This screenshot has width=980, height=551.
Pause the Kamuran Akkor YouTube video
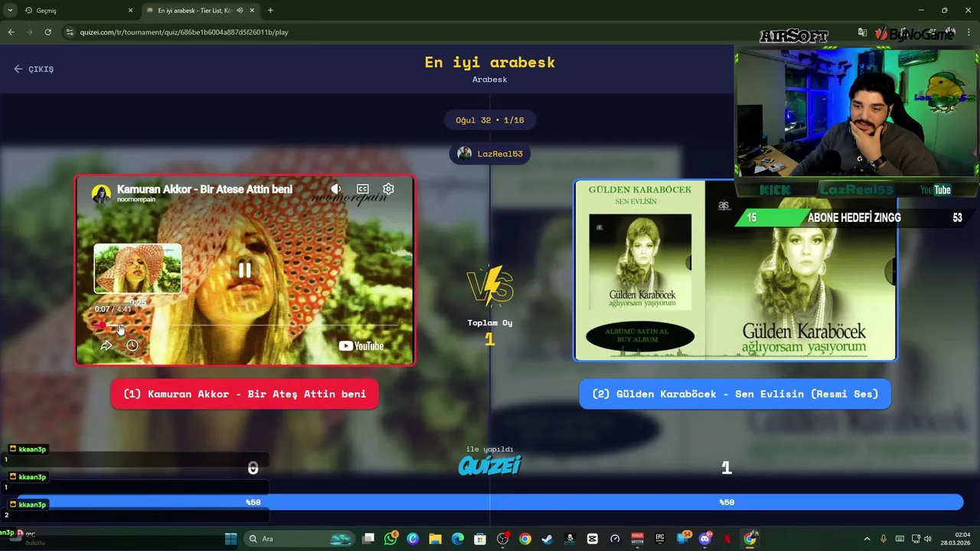tap(245, 269)
